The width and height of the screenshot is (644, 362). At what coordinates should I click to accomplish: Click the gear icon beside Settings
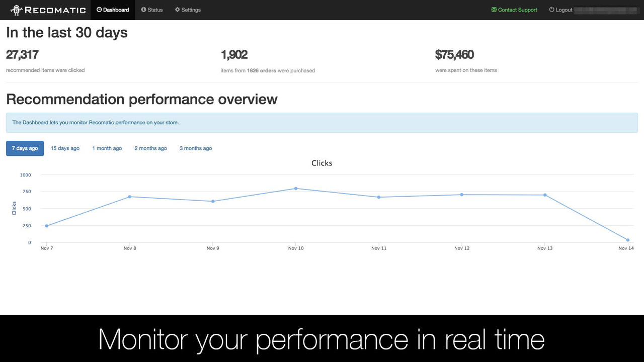click(x=177, y=10)
